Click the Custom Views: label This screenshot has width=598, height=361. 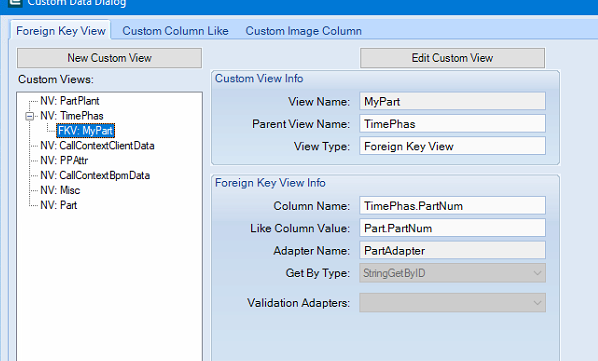56,79
